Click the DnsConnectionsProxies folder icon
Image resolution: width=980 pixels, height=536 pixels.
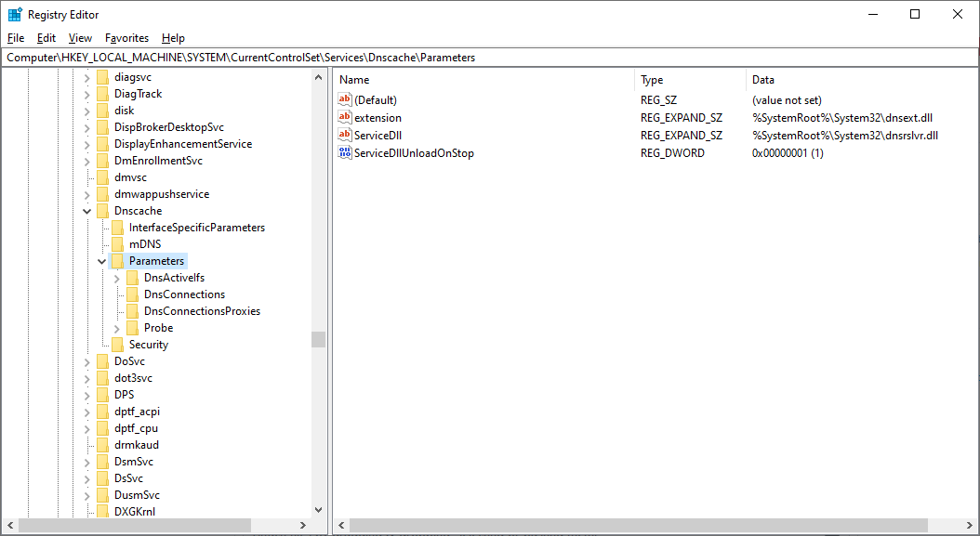[133, 312]
